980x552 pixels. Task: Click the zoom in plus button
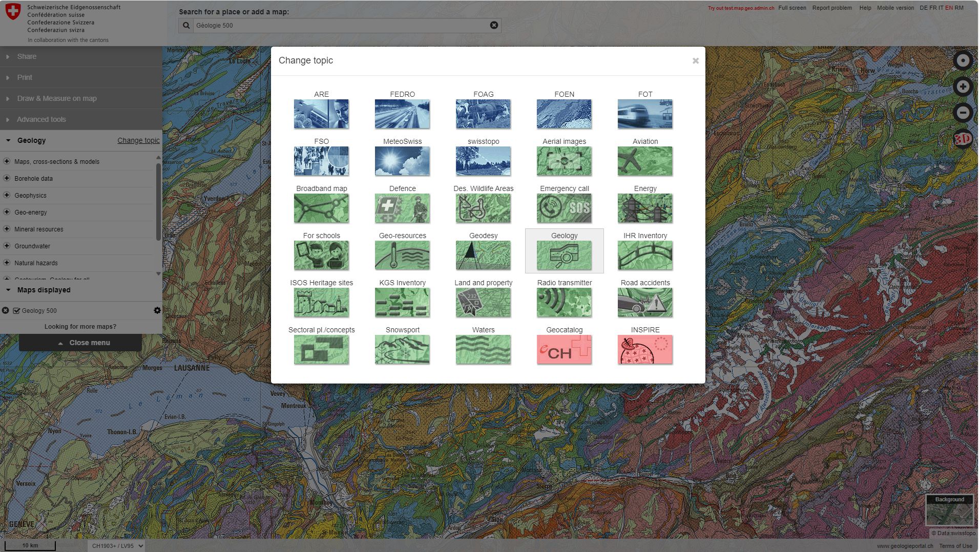pos(963,87)
